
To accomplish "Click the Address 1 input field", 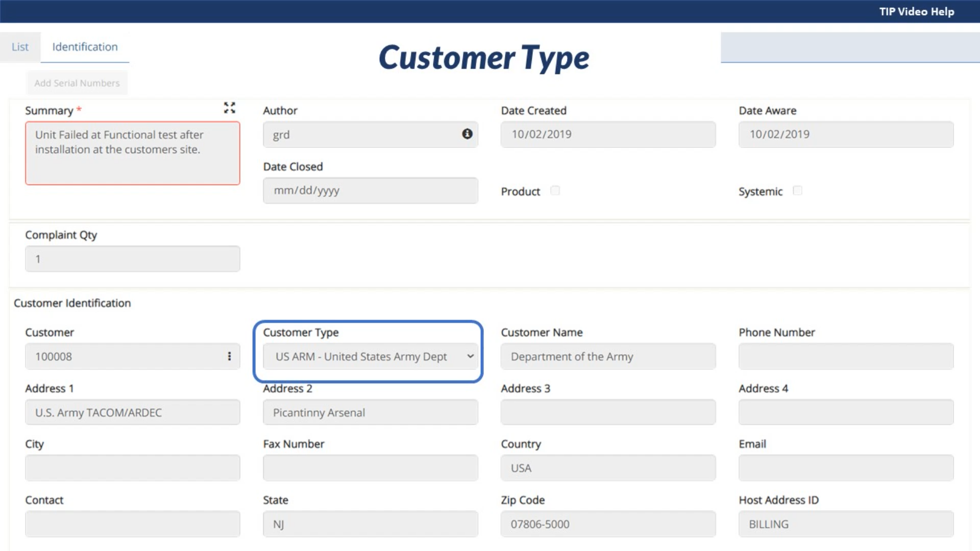I will [x=132, y=412].
